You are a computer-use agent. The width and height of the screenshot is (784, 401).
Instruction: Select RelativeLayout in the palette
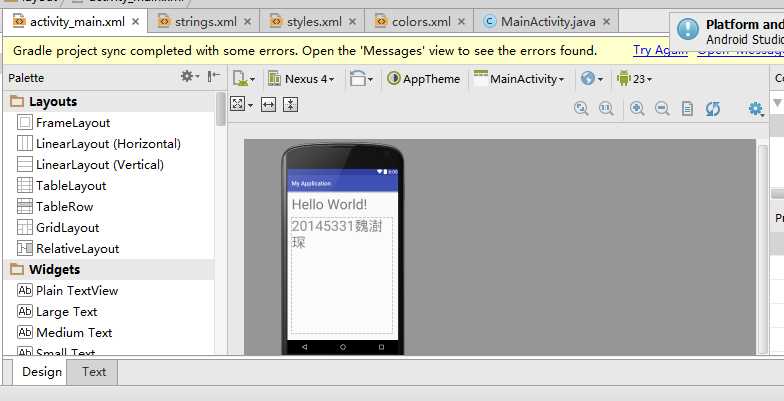(68, 248)
